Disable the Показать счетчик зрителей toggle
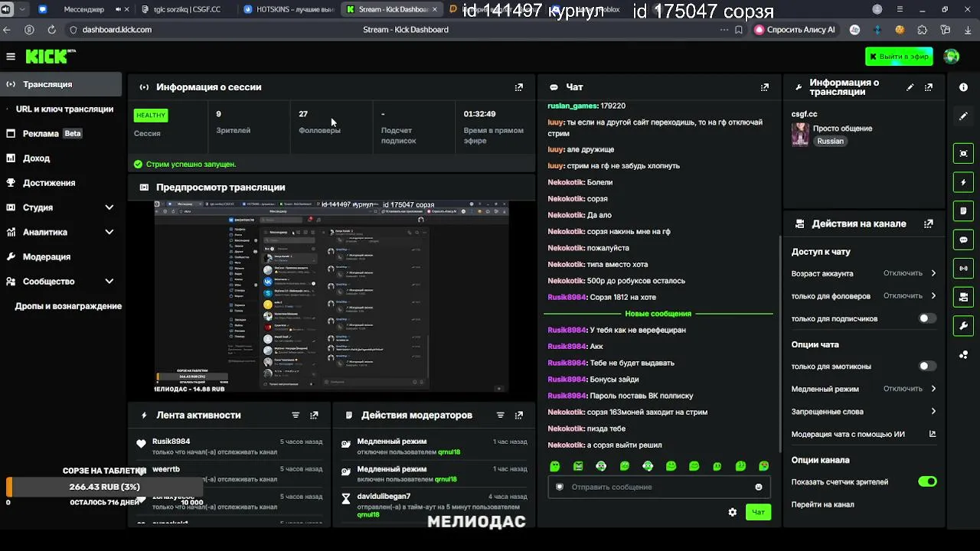980x551 pixels. click(x=927, y=481)
